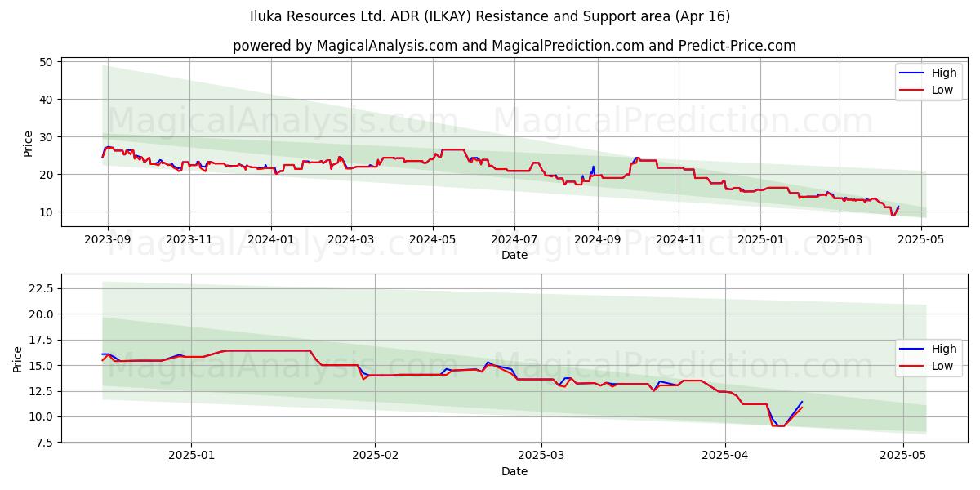The width and height of the screenshot is (980, 490).
Task: Click the '40' price tick on upper chart
Action: coord(47,100)
